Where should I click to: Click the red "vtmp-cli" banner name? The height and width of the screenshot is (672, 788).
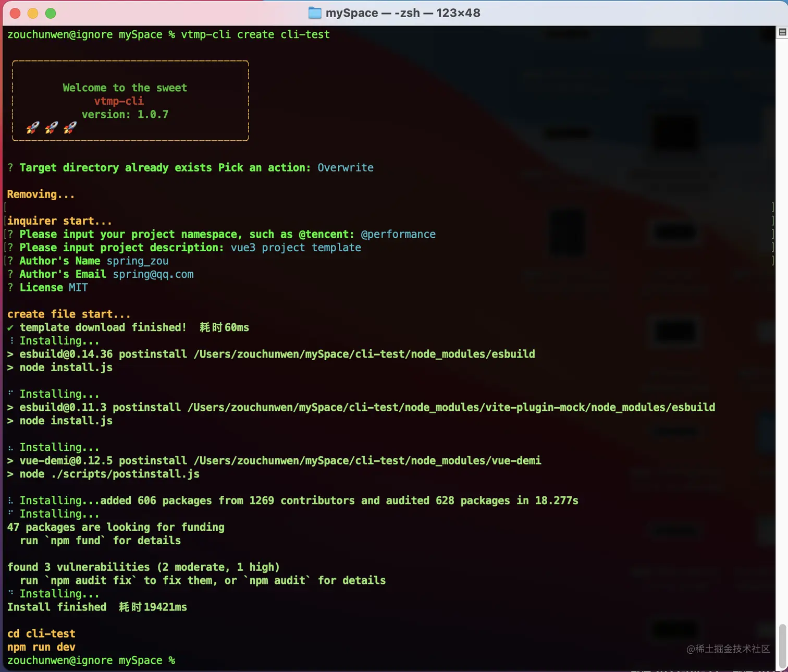(x=119, y=101)
